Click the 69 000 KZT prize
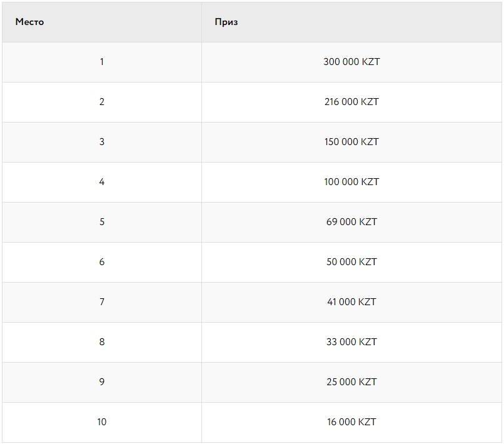This screenshot has height=444, width=504. pyautogui.click(x=351, y=222)
